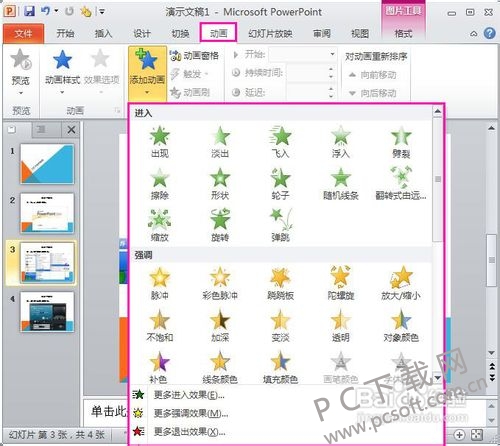Choose the 跷跷板 emphasis animation

click(x=280, y=284)
